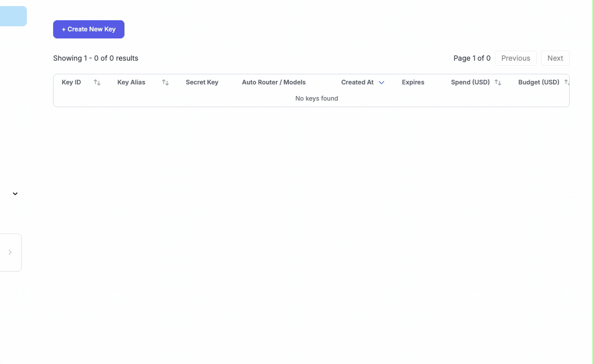Go to the previous page of keys
The width and height of the screenshot is (593, 364).
tap(515, 58)
